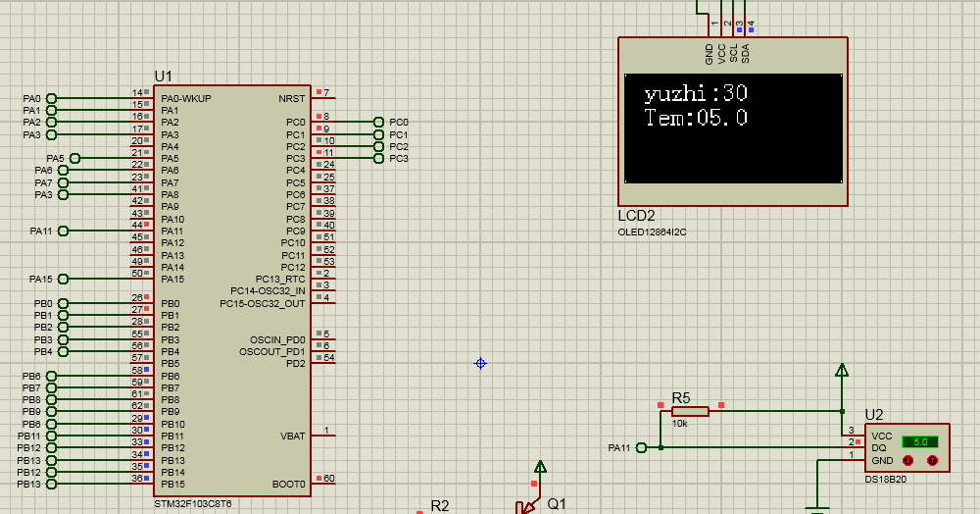Select the PB2 terminal circle
The image size is (980, 514).
63,327
